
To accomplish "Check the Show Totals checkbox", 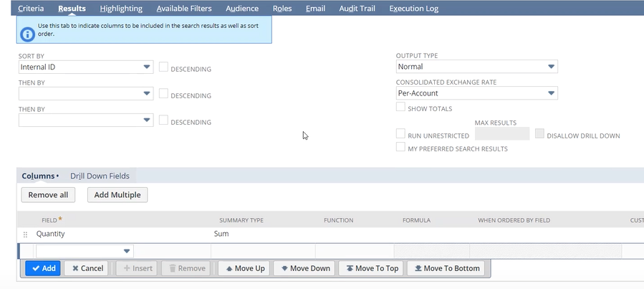I will pyautogui.click(x=400, y=108).
